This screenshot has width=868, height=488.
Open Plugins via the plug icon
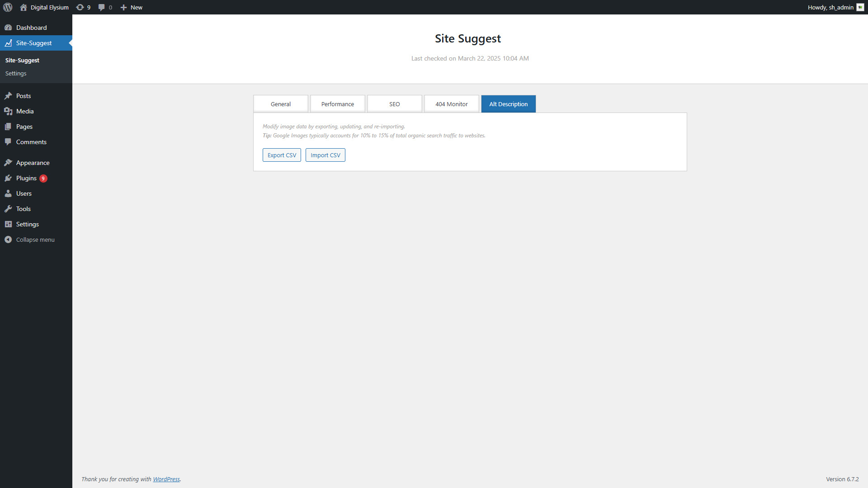point(8,178)
